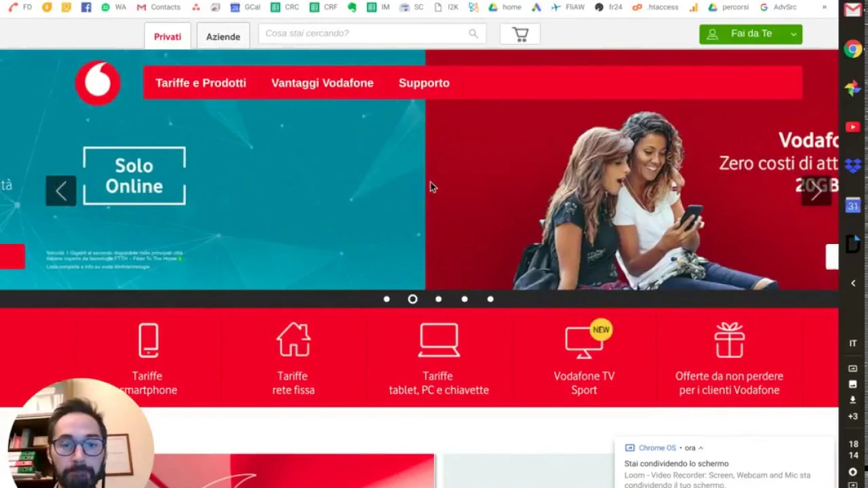Collapse the Chrome OS notification chevron
The width and height of the screenshot is (868, 488).
point(701,448)
